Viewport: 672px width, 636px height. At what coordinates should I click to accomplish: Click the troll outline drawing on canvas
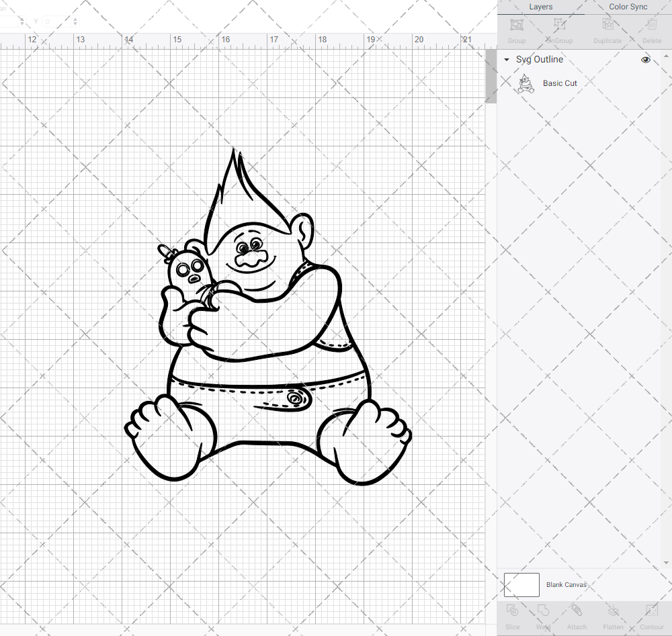coord(268,316)
